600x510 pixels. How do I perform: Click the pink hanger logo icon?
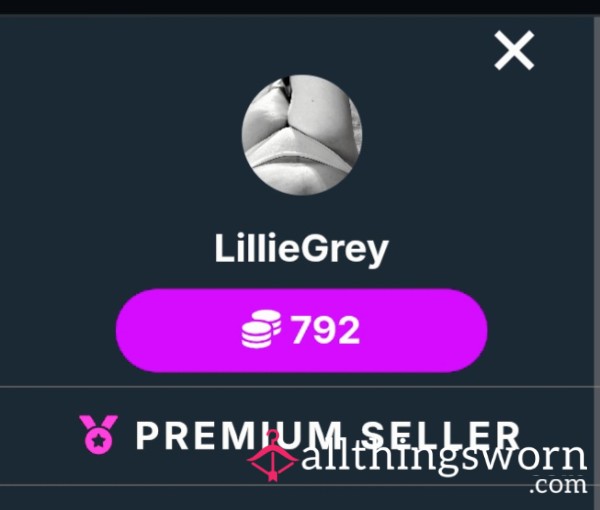272,456
